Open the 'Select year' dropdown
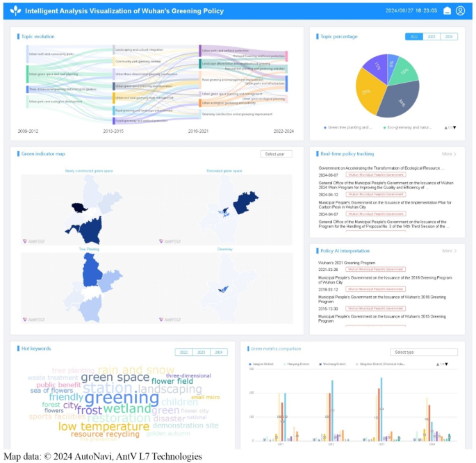The image size is (476, 463). 276,154
